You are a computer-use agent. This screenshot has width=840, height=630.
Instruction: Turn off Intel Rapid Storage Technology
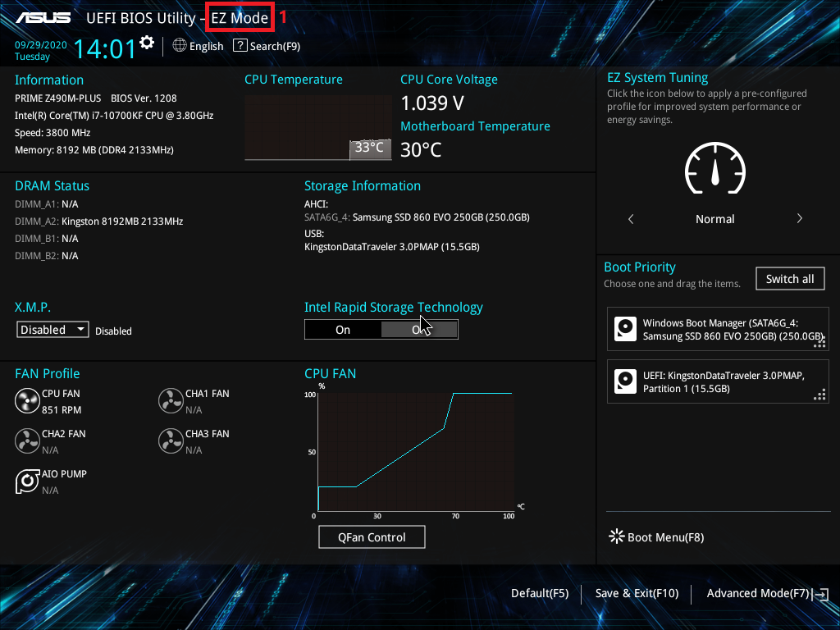point(419,329)
